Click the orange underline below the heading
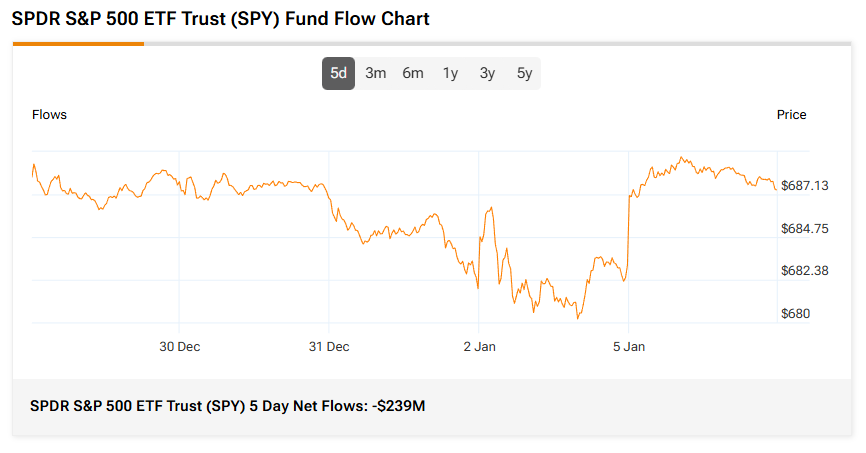The width and height of the screenshot is (866, 453). (x=78, y=44)
